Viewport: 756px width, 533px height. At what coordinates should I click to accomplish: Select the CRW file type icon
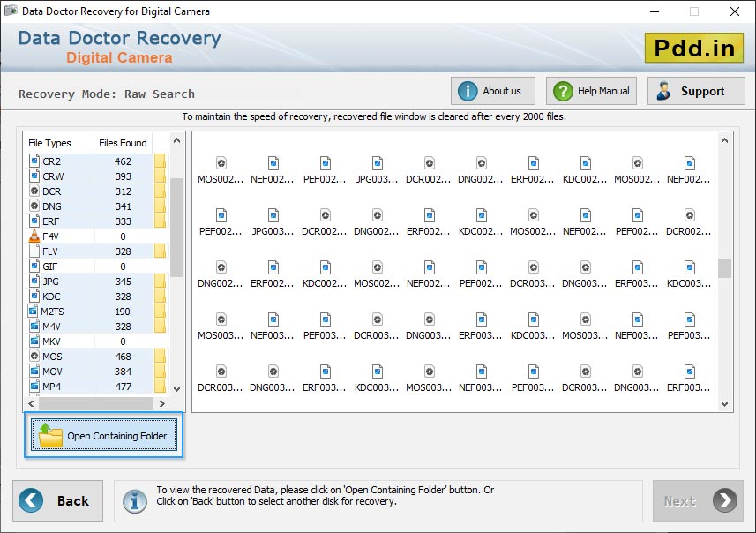coord(34,176)
